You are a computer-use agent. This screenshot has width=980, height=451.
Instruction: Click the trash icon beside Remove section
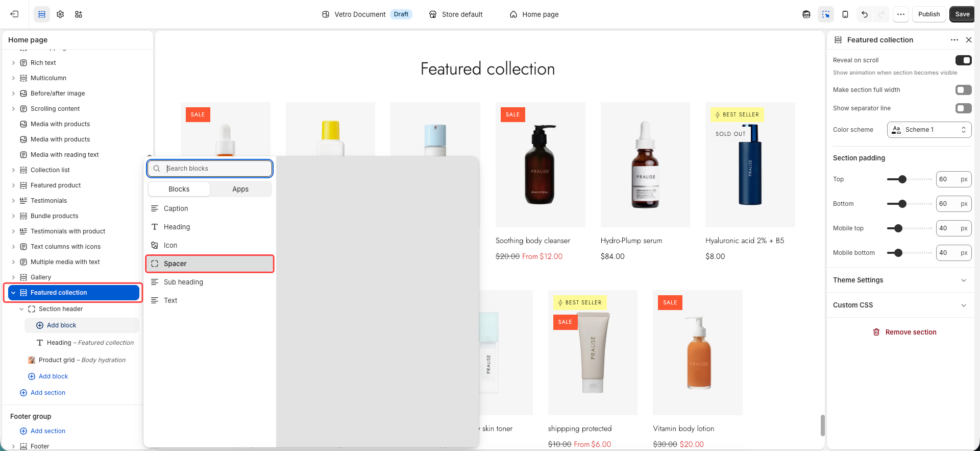click(x=876, y=332)
